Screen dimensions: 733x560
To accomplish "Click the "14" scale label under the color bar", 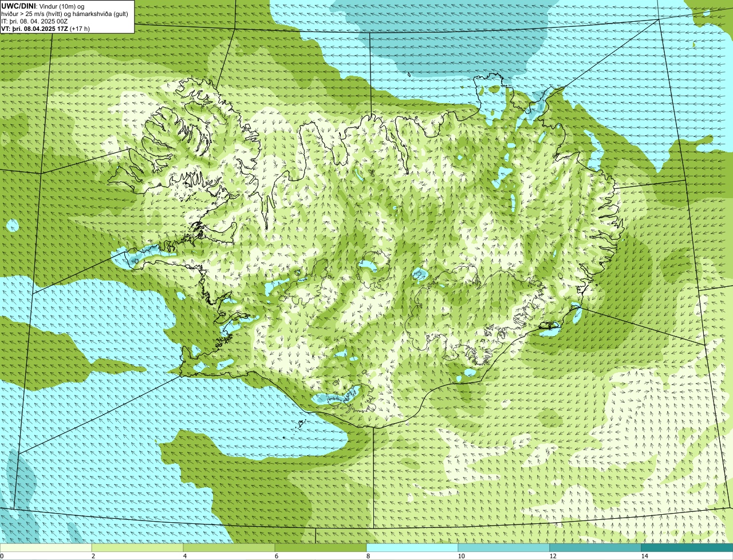I will 644,556.
